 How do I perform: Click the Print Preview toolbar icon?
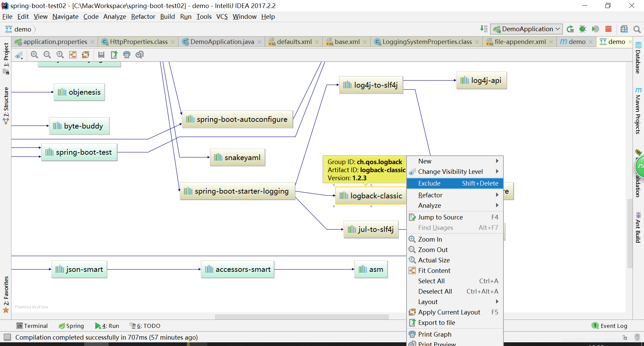[140, 55]
